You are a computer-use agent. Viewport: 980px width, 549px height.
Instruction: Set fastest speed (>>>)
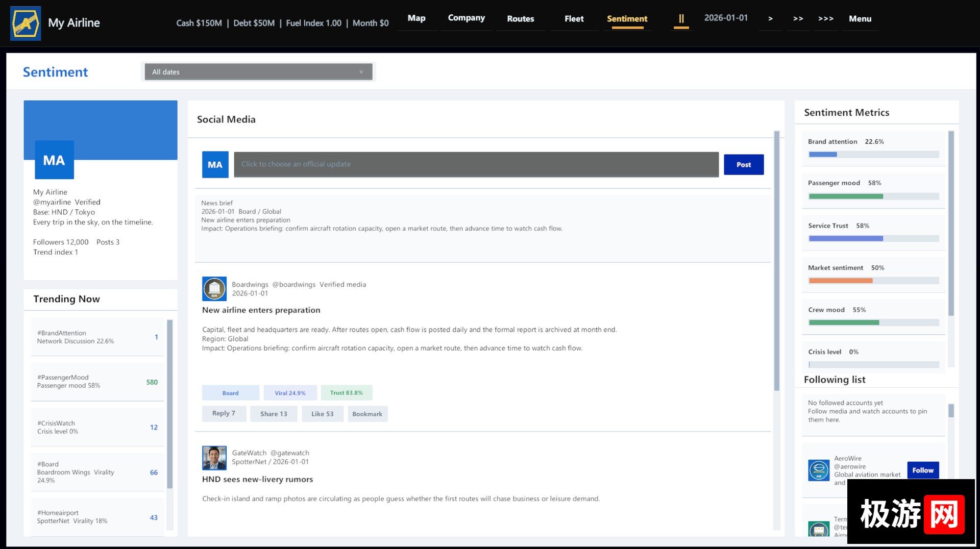coord(825,19)
